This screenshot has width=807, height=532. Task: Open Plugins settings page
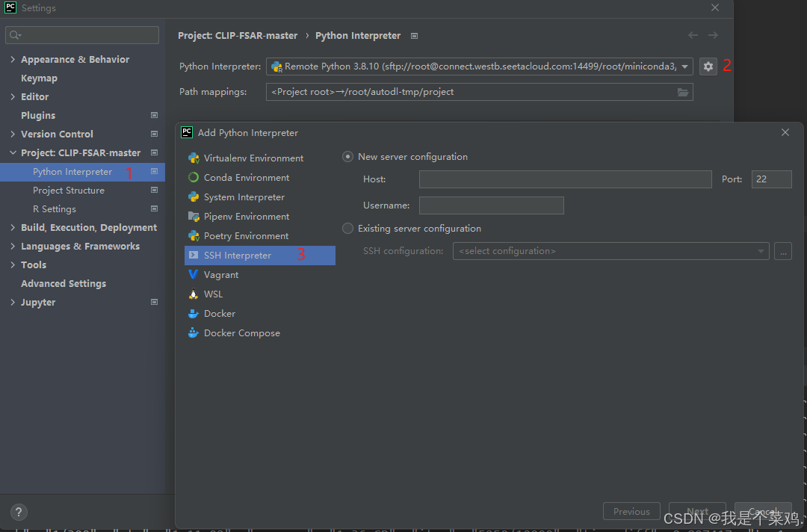pyautogui.click(x=38, y=115)
